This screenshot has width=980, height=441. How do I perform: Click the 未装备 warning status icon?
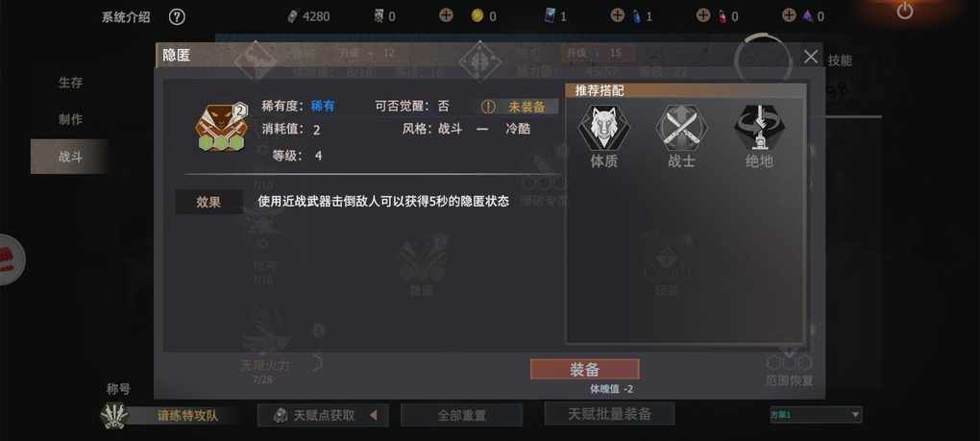pos(488,107)
